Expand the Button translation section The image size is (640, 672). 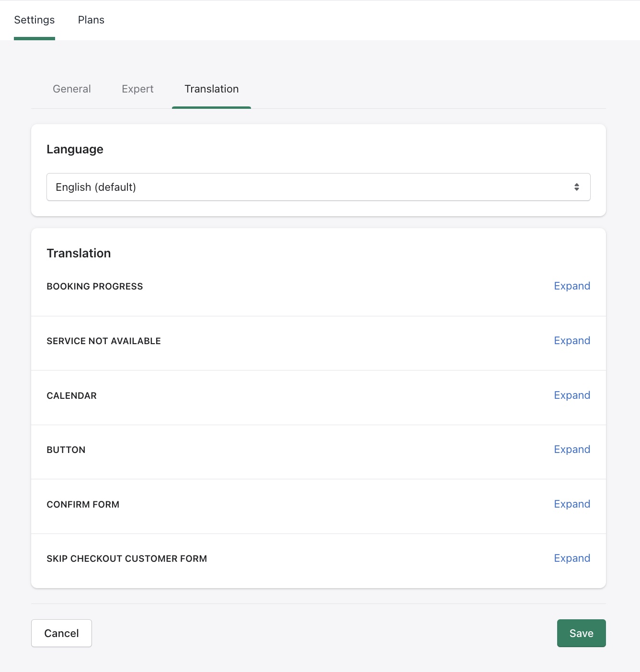tap(571, 450)
